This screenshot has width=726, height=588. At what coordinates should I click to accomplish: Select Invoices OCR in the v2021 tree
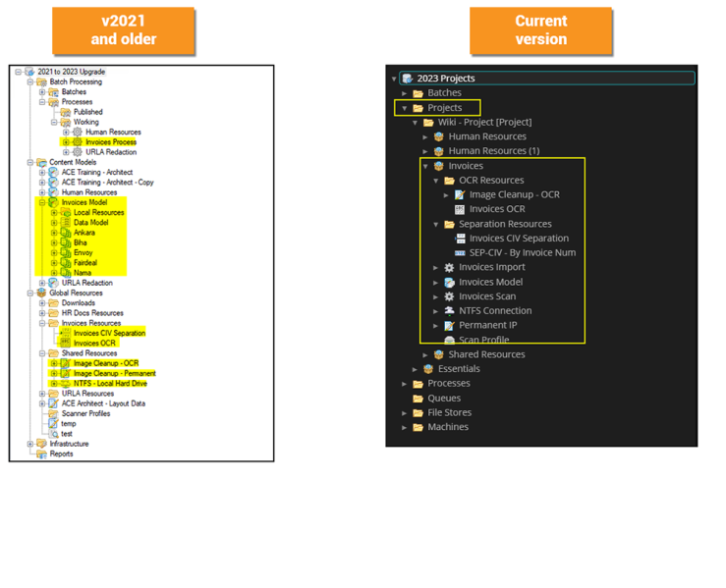94,344
